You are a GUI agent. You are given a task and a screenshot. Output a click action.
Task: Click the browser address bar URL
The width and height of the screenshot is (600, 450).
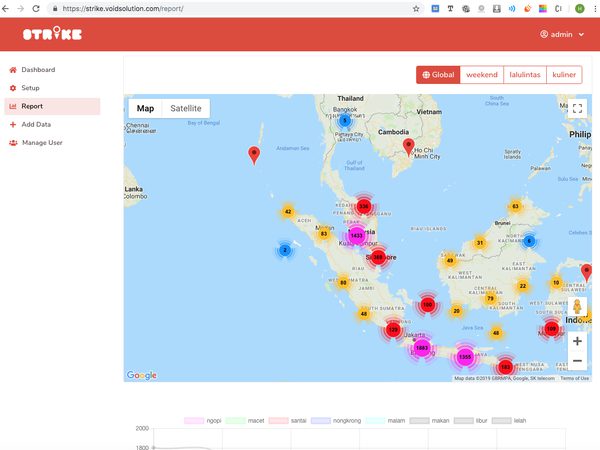tap(122, 8)
